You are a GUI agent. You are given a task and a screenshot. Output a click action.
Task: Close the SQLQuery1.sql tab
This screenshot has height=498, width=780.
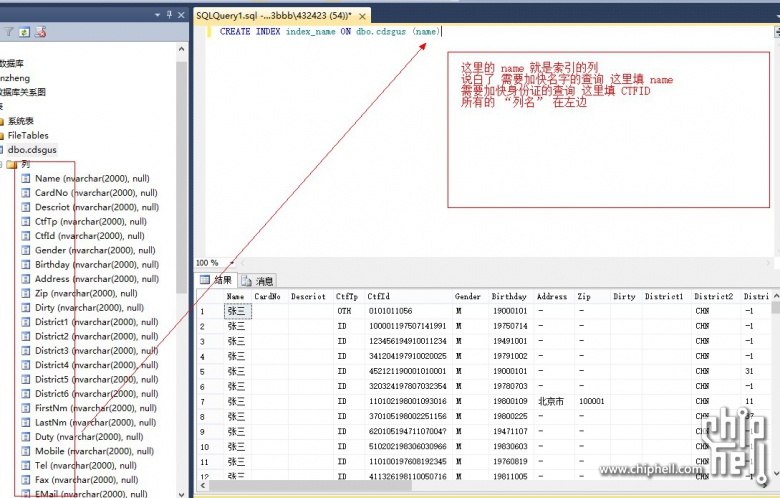click(x=363, y=16)
